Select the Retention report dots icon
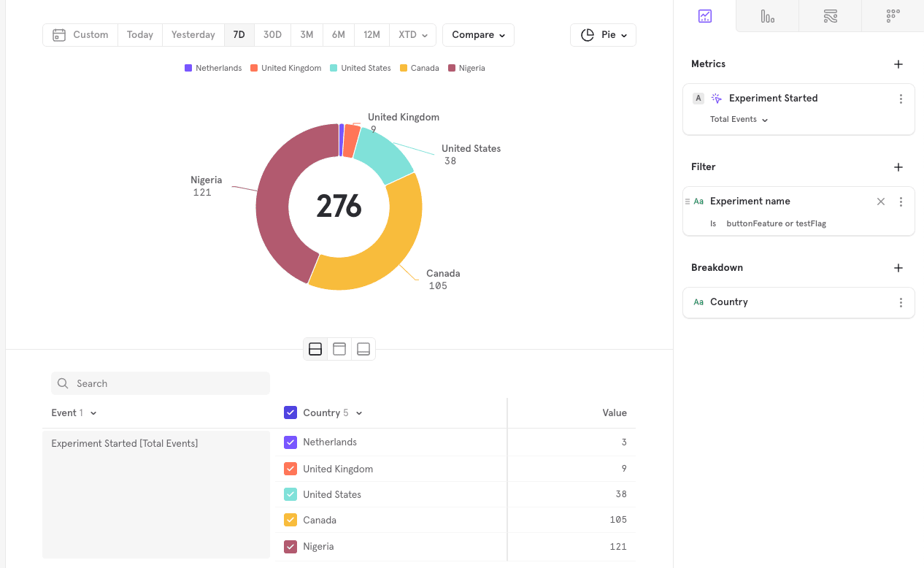This screenshot has height=568, width=924. pyautogui.click(x=893, y=16)
